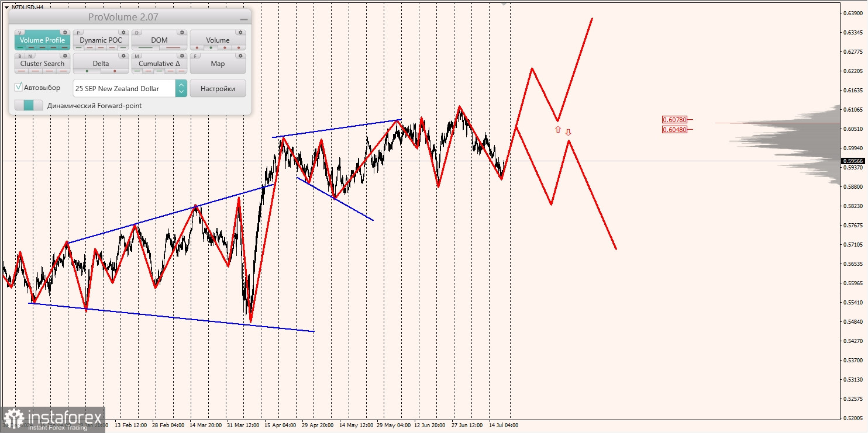The height and width of the screenshot is (433, 868).
Task: Toggle DOM green line sub-option
Action: 146,48
